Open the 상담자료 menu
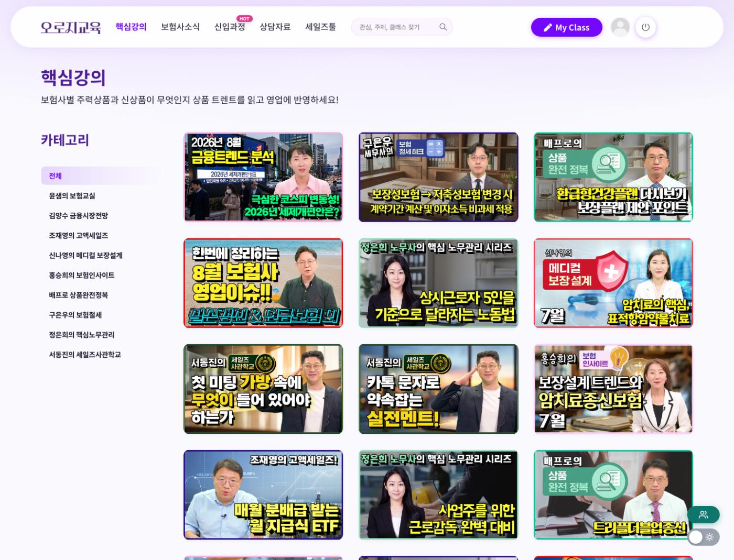Screen dimensions: 734x560 (275, 27)
